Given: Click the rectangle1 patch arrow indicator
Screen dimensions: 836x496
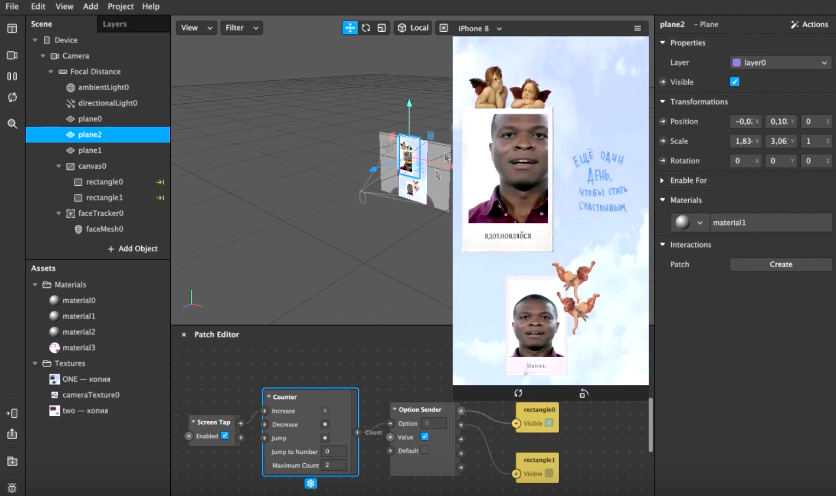Looking at the screenshot, I should coord(160,198).
